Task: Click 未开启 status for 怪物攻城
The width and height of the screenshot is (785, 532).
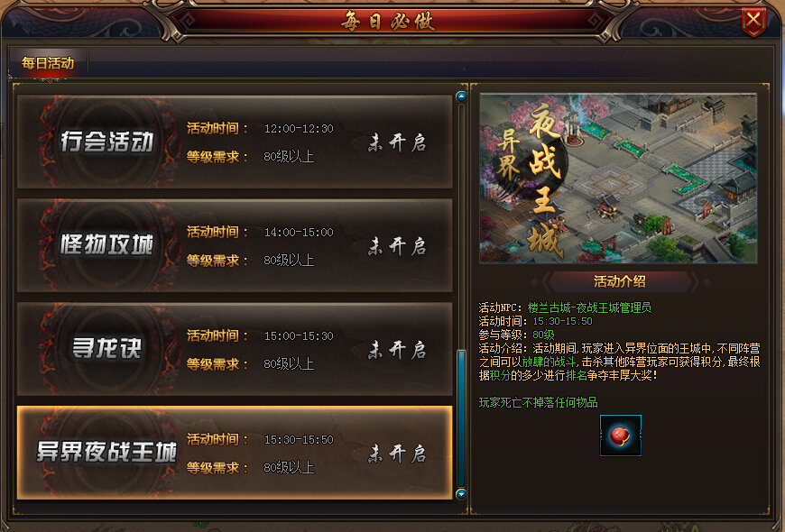Action: [397, 246]
